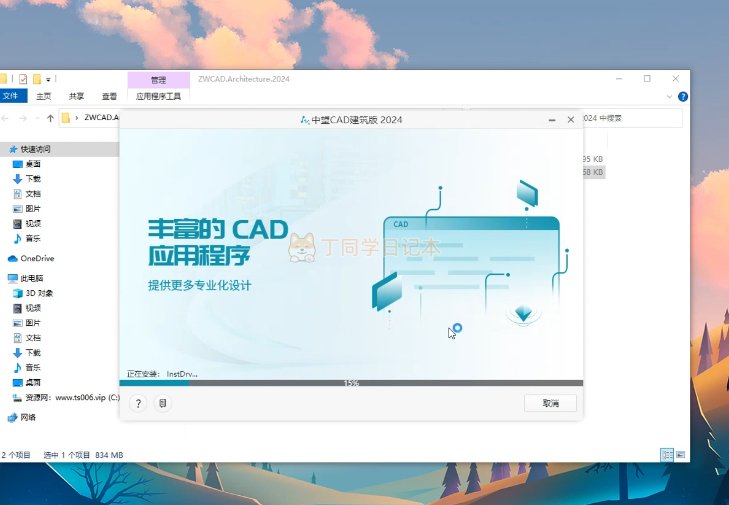Open the 应用程序工具 ribbon tab
The image size is (729, 505).
(159, 96)
